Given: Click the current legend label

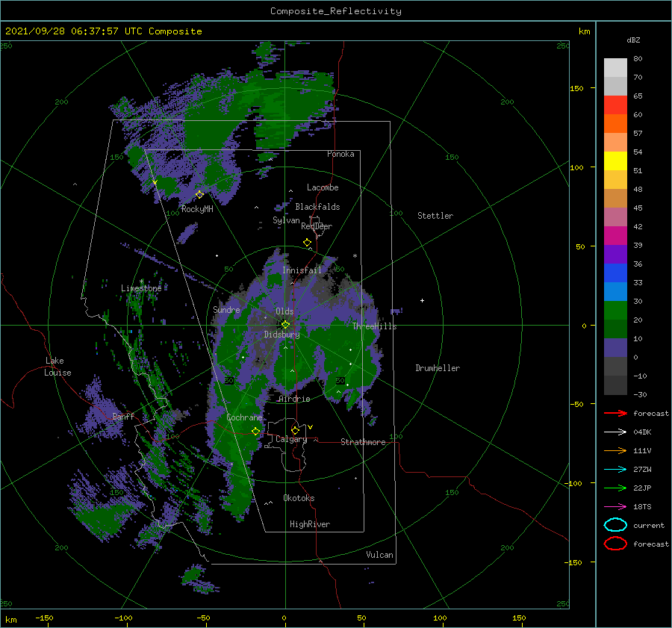Looking at the screenshot, I should pyautogui.click(x=649, y=526).
